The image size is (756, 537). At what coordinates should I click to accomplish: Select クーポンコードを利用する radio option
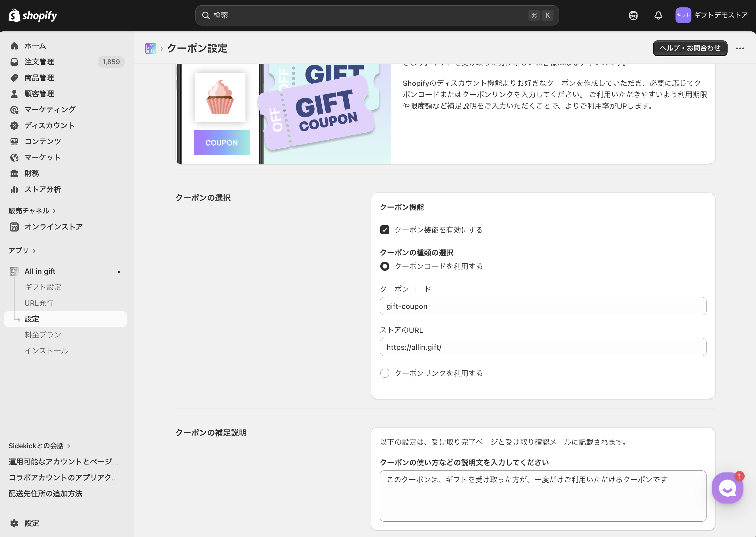tap(385, 266)
